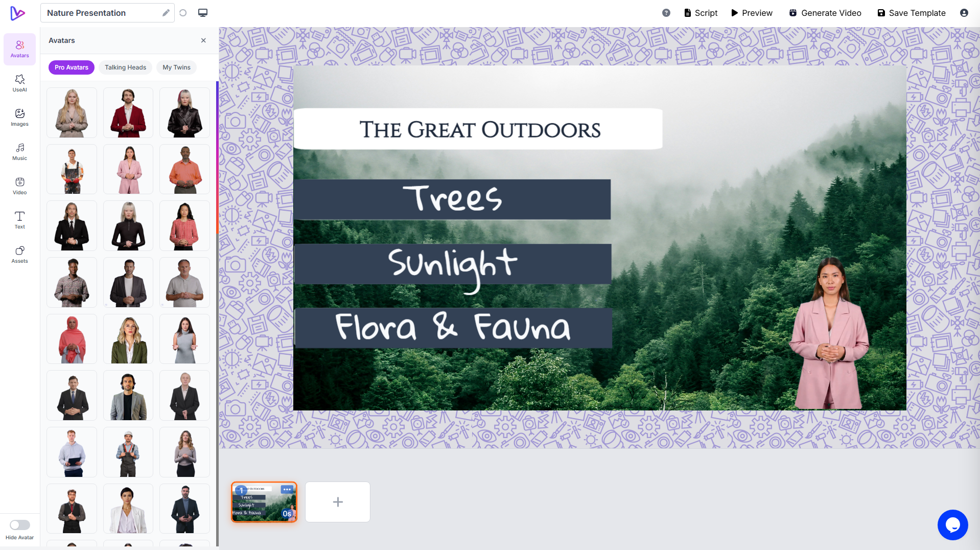
Task: Choose woman in gray sleeveless dress avatar
Action: [184, 339]
